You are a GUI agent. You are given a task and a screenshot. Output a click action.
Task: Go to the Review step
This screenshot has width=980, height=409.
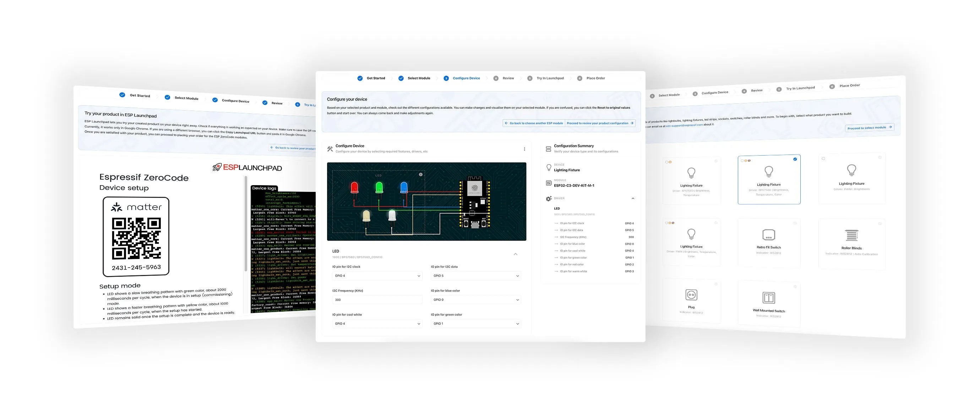[507, 78]
